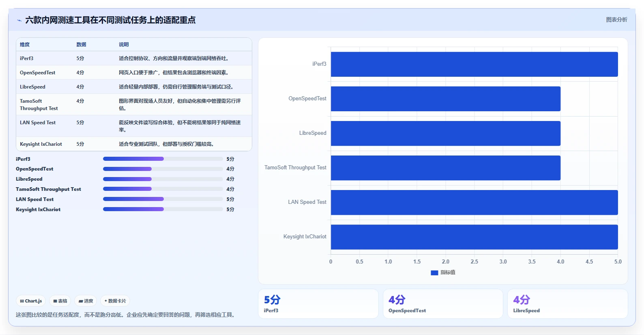Click the TamoSoft description about 图形界面
The height and width of the screenshot is (335, 644).
(x=180, y=105)
